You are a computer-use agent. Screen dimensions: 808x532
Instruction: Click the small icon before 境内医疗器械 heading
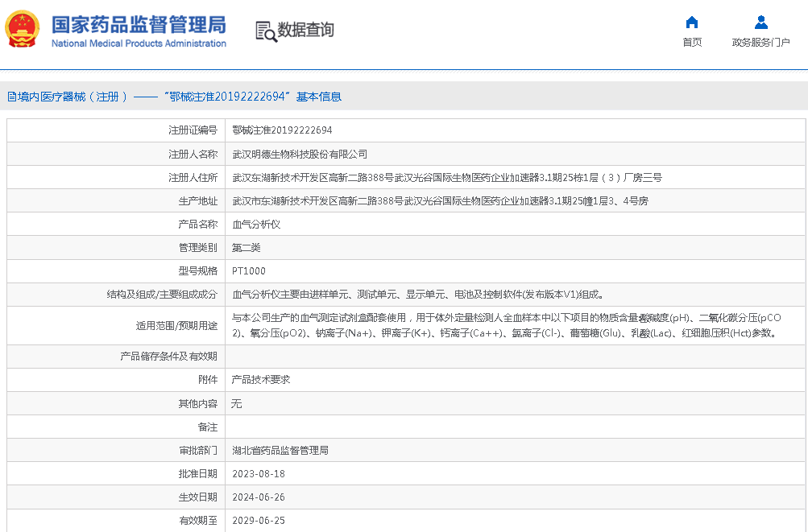(x=11, y=97)
